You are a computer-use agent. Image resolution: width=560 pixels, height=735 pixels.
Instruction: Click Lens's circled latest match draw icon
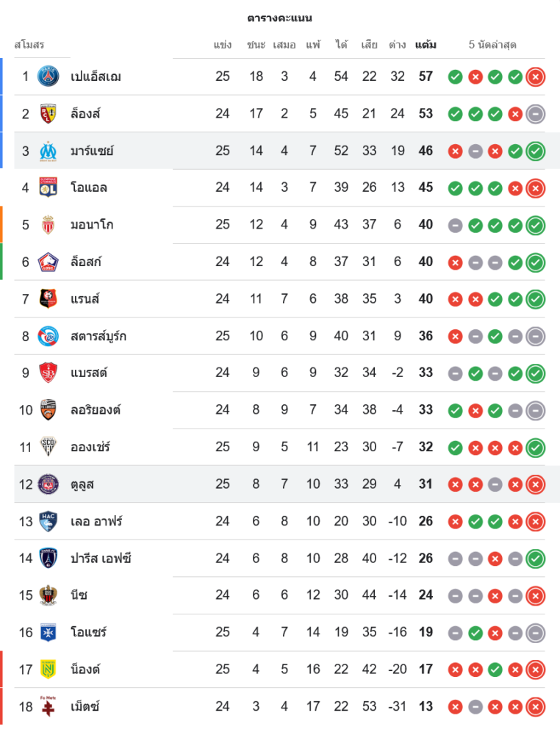tap(536, 114)
